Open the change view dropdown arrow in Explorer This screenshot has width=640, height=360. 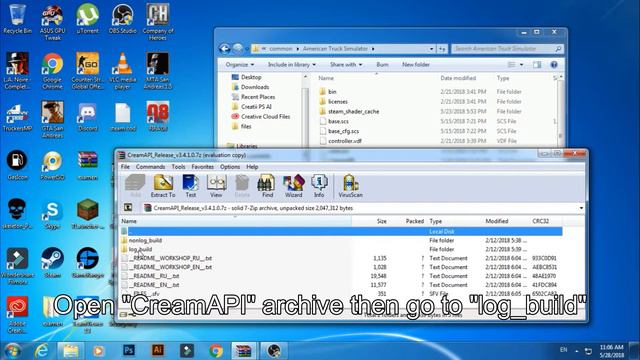click(521, 64)
